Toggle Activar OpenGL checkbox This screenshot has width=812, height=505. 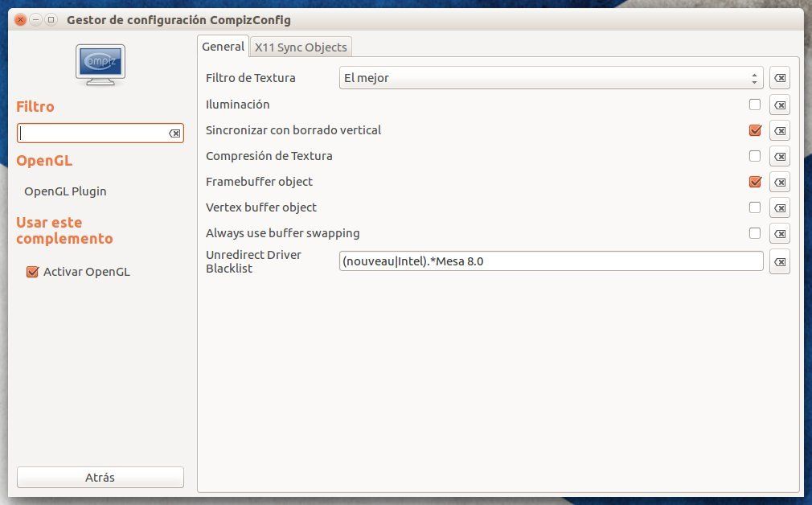coord(33,272)
